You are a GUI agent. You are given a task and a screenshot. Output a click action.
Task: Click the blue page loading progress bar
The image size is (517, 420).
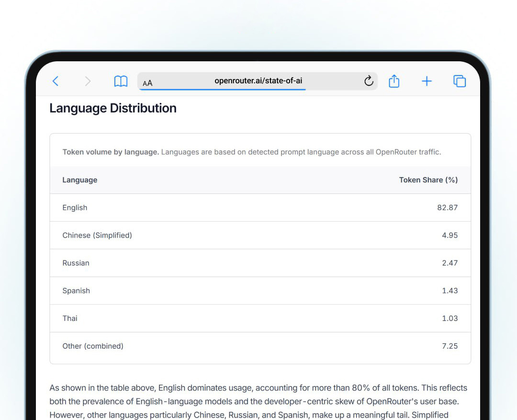222,90
